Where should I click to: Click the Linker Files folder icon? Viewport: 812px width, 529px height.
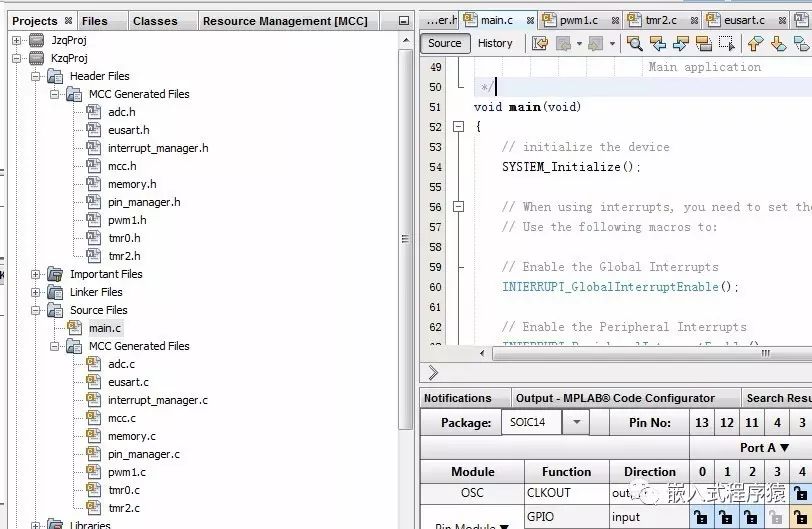[55, 292]
